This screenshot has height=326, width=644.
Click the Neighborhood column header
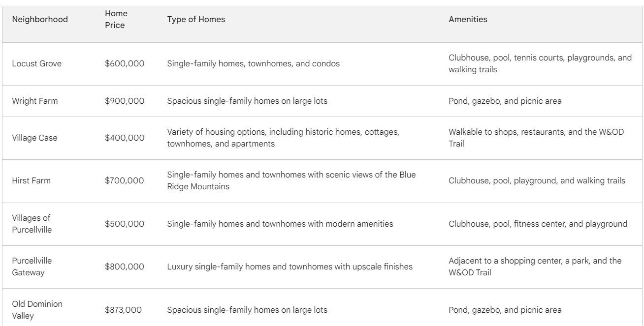pyautogui.click(x=40, y=20)
